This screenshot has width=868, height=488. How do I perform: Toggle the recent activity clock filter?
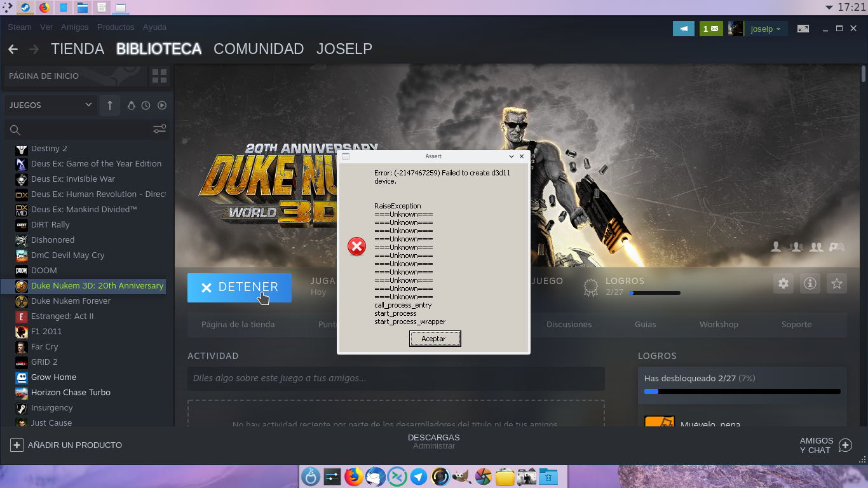pos(146,105)
